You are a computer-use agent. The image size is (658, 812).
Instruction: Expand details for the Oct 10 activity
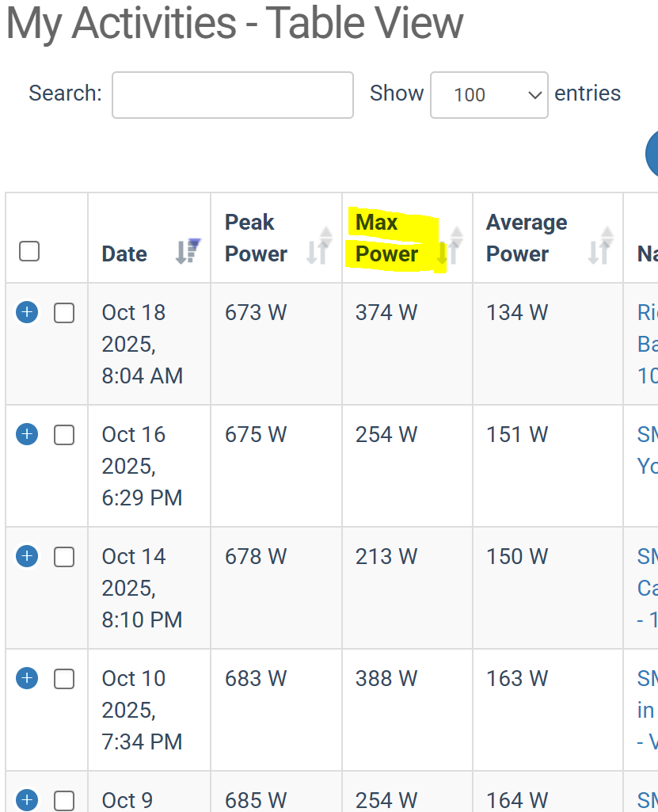coord(27,678)
